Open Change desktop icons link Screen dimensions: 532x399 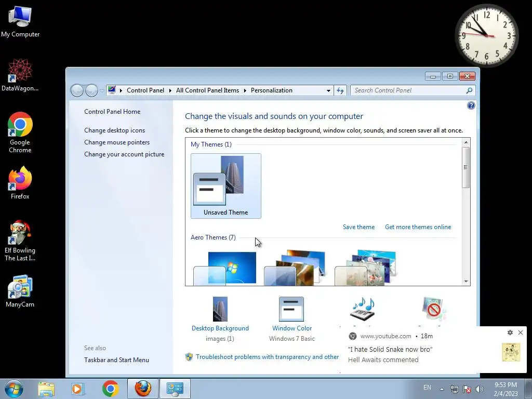[115, 130]
